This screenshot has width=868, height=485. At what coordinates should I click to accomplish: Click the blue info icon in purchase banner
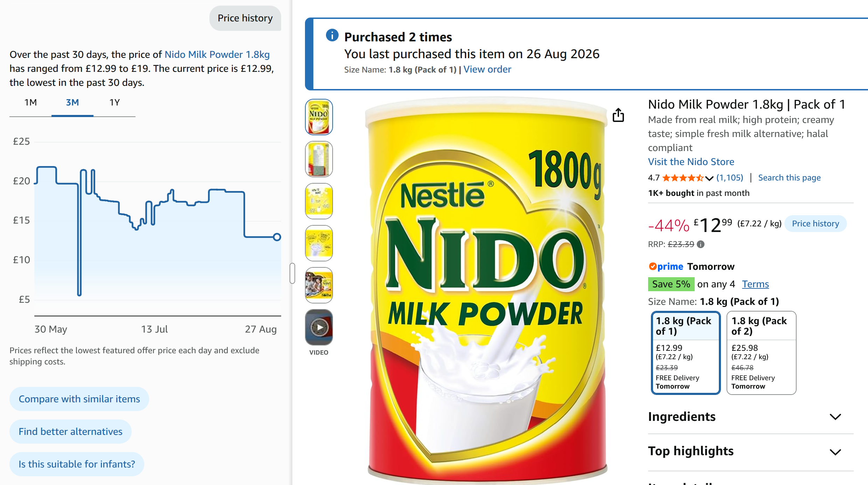[332, 35]
